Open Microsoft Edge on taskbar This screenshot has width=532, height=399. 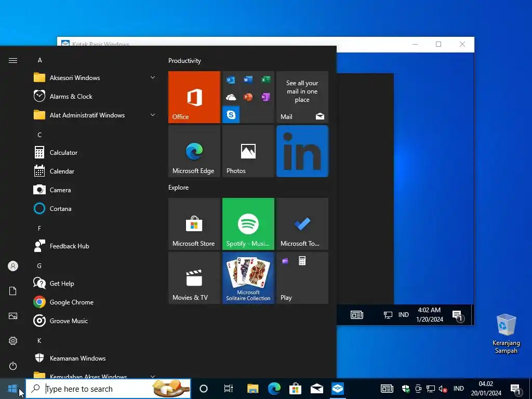(x=274, y=389)
